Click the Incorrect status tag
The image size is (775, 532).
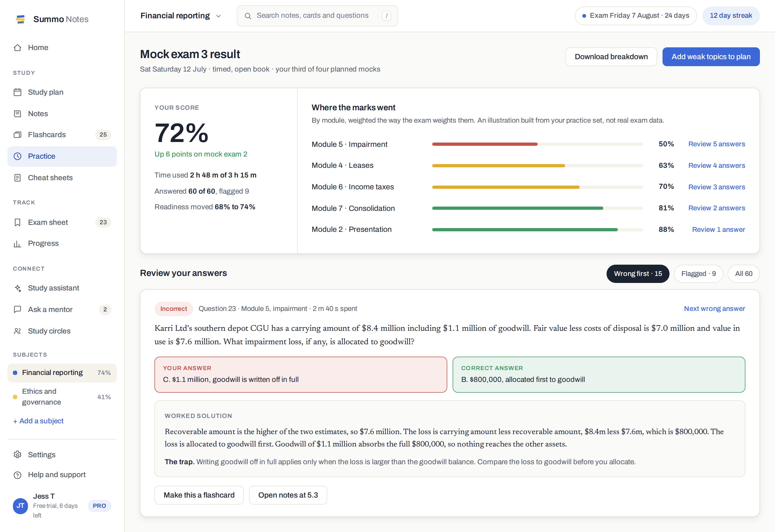click(173, 309)
